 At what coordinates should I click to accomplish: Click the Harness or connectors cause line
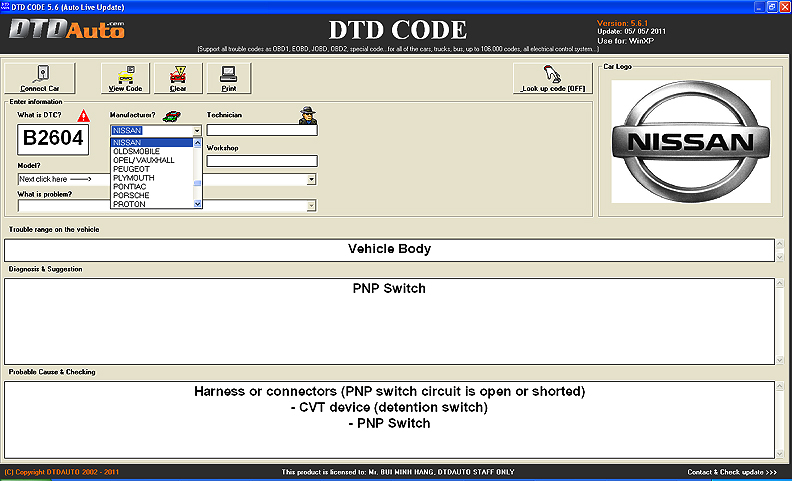click(x=389, y=392)
